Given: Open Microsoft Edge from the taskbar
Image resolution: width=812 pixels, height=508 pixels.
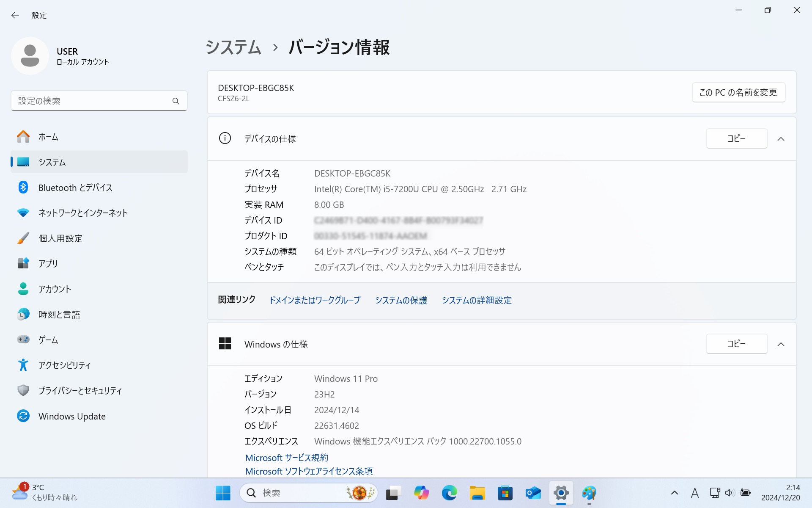Looking at the screenshot, I should (449, 493).
